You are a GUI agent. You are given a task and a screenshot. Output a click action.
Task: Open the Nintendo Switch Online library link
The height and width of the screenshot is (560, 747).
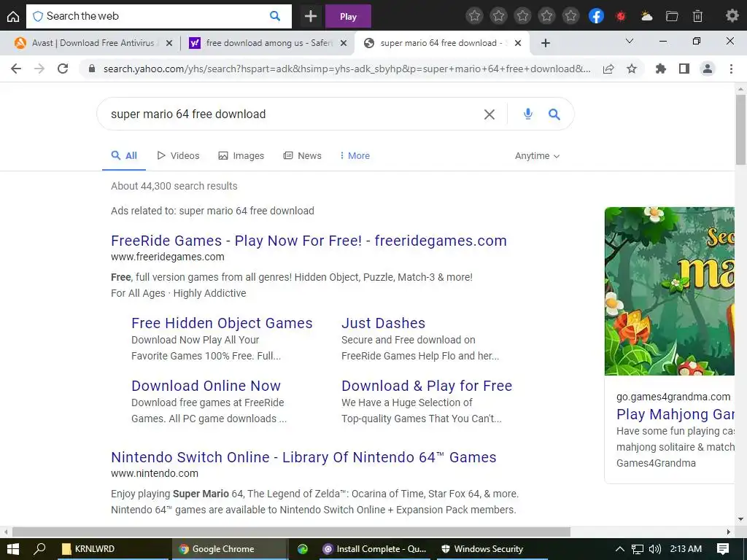303,457
